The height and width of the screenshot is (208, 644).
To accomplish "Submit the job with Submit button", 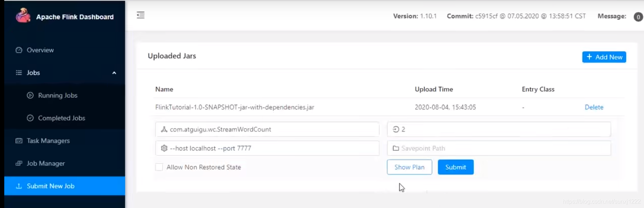I will (456, 167).
